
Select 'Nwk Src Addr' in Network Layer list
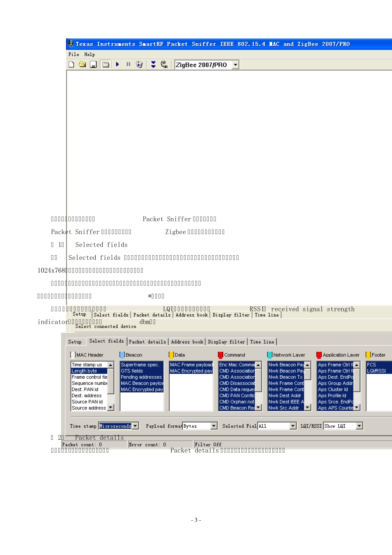click(x=286, y=408)
